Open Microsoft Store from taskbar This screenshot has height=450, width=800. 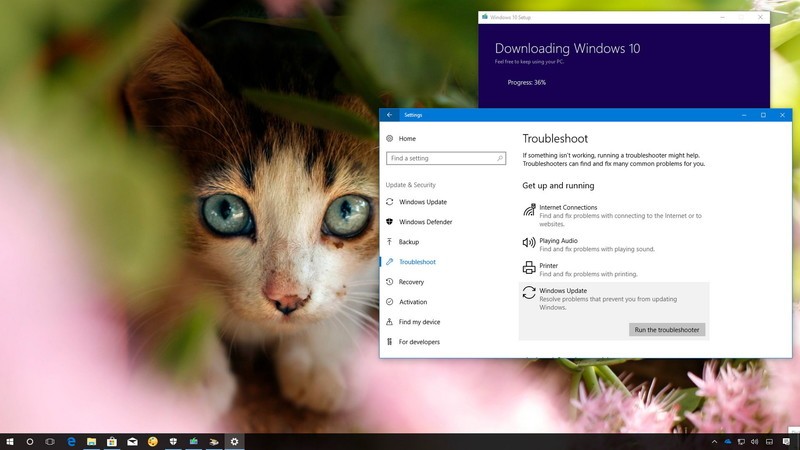[x=112, y=442]
